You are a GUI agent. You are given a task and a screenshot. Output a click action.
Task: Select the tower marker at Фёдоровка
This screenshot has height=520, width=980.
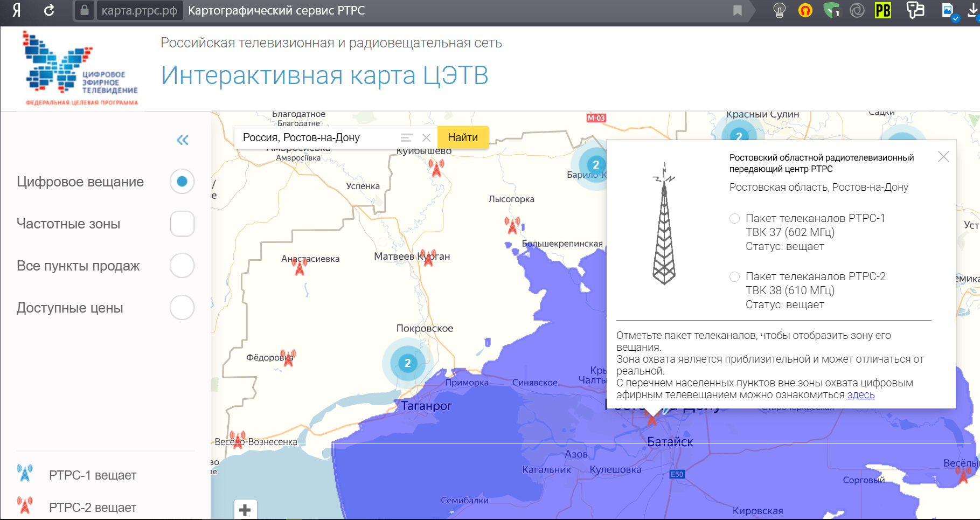tap(288, 358)
